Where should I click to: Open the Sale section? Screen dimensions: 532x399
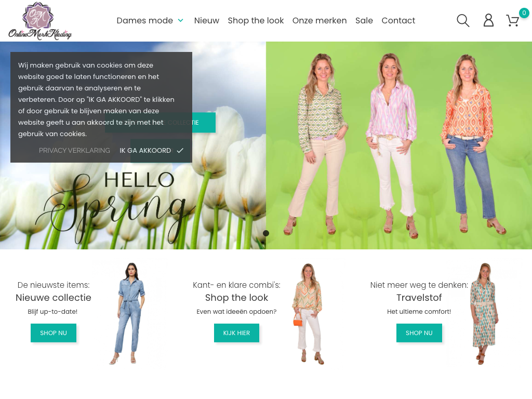(364, 21)
